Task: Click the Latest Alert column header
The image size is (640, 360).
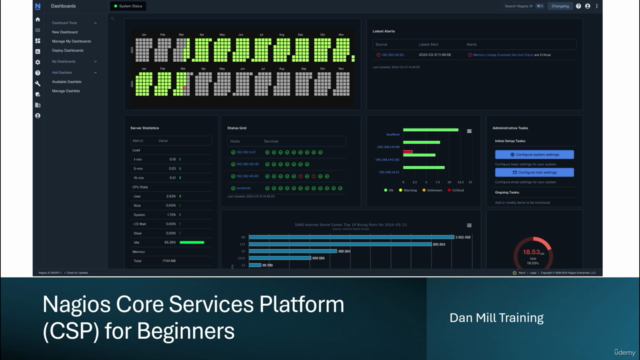Action: 429,44
